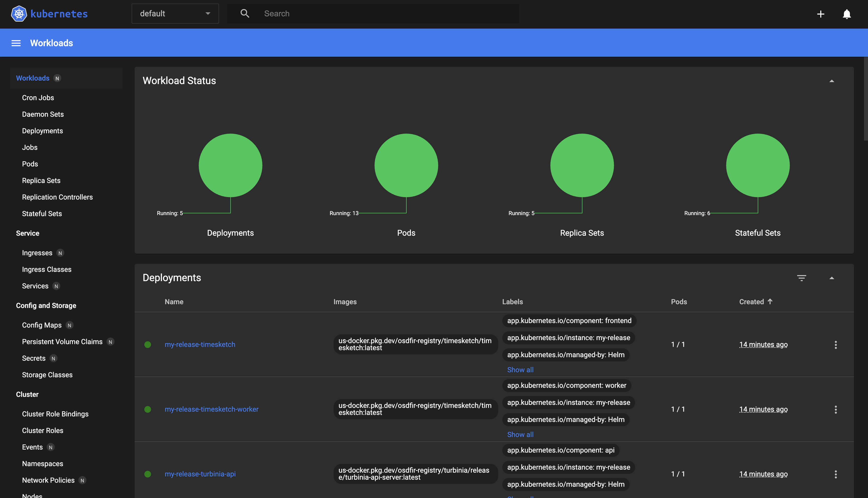The width and height of the screenshot is (868, 498).
Task: Open Replication Controllers in the sidebar
Action: click(x=58, y=197)
